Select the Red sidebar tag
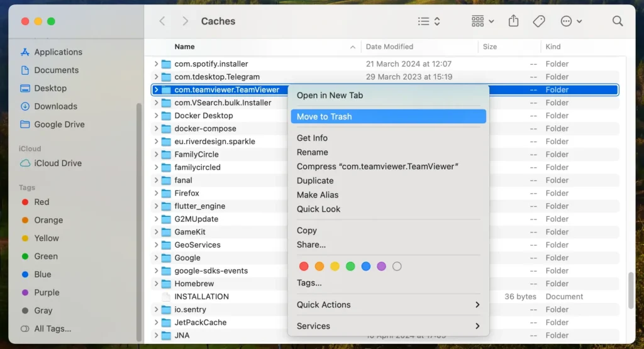 35,202
